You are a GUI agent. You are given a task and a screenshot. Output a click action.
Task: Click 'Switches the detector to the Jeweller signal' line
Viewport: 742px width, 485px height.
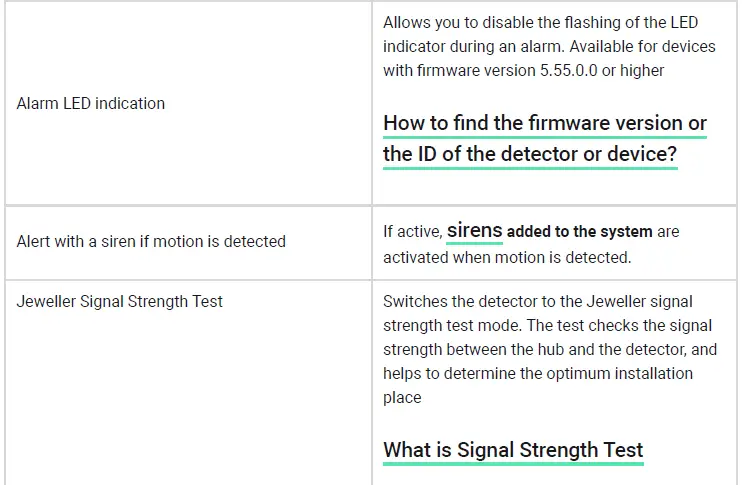(538, 301)
